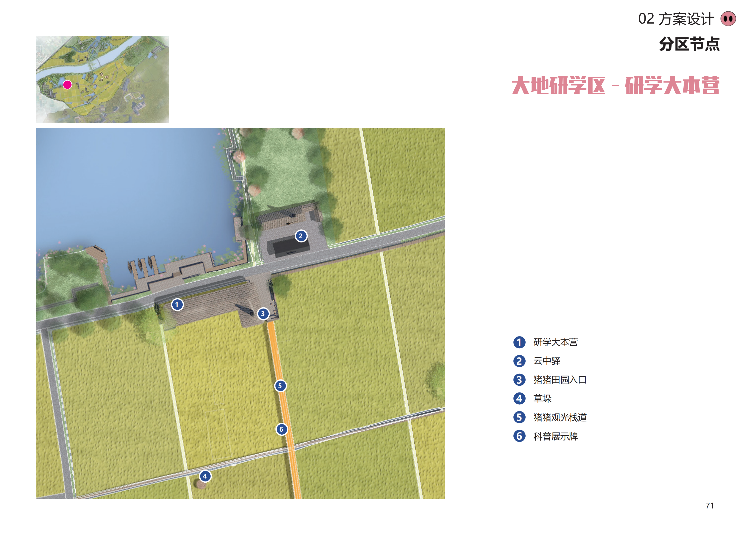Click page number 71
Viewport: 756px width, 535px height.
(x=710, y=506)
